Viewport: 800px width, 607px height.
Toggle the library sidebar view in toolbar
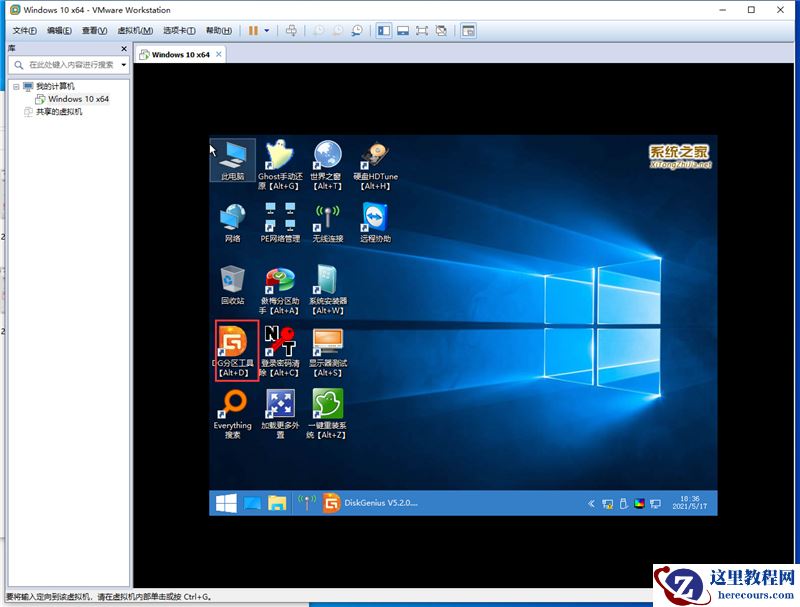(x=384, y=31)
